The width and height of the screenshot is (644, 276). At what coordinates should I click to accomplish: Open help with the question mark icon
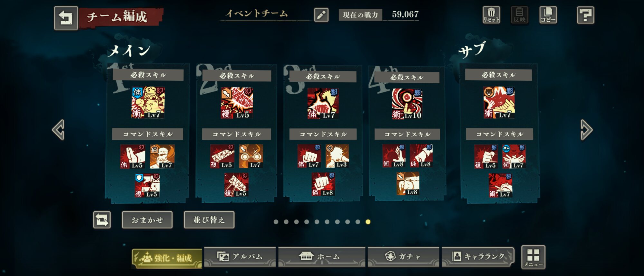click(x=585, y=15)
